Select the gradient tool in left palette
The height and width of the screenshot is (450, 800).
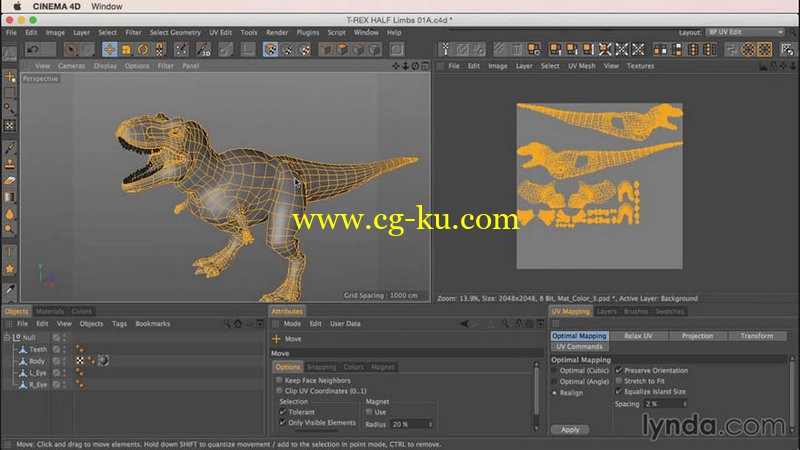click(10, 197)
